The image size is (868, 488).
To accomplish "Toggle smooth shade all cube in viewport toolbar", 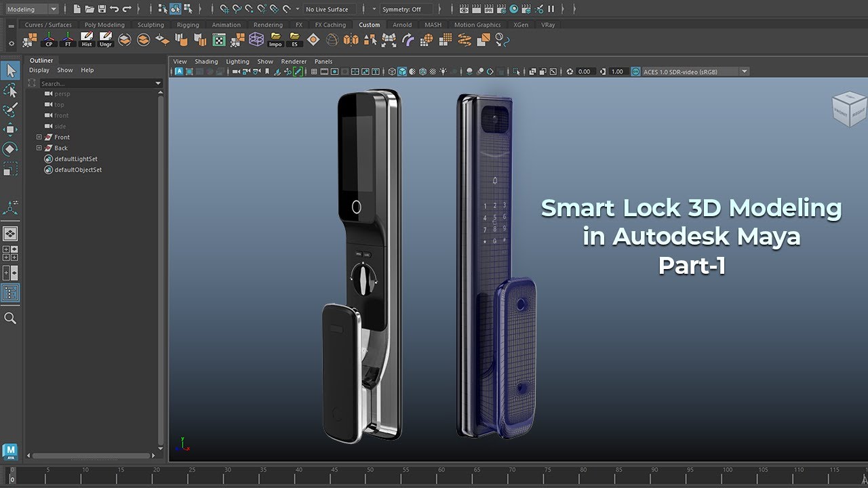I will [402, 71].
